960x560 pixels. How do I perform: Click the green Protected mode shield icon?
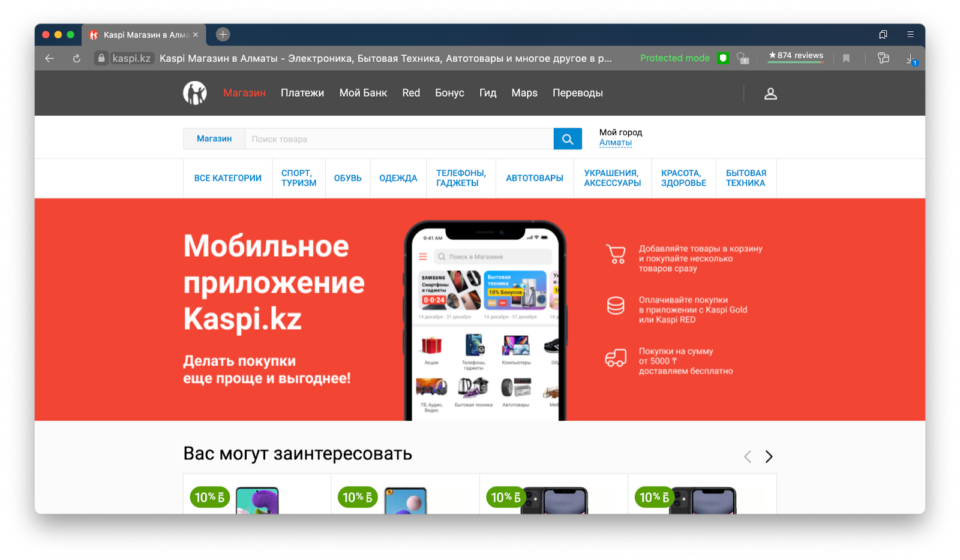[x=724, y=58]
